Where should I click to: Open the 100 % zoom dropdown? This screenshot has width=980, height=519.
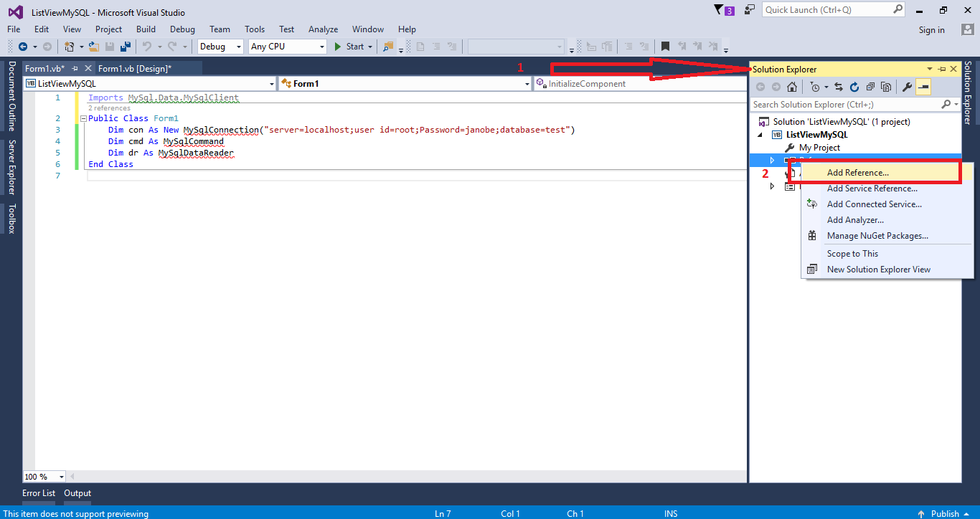(x=44, y=477)
